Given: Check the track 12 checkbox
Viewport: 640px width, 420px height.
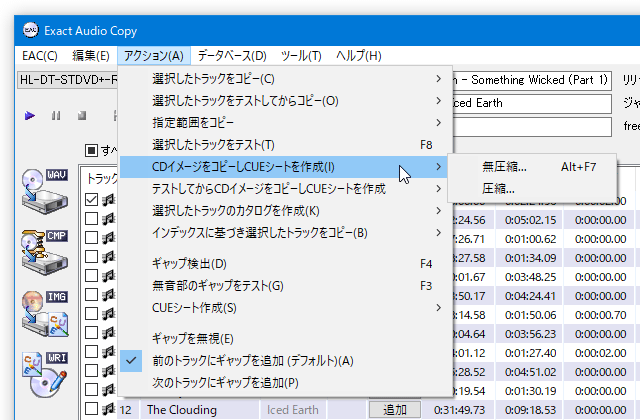Looking at the screenshot, I should [x=91, y=409].
